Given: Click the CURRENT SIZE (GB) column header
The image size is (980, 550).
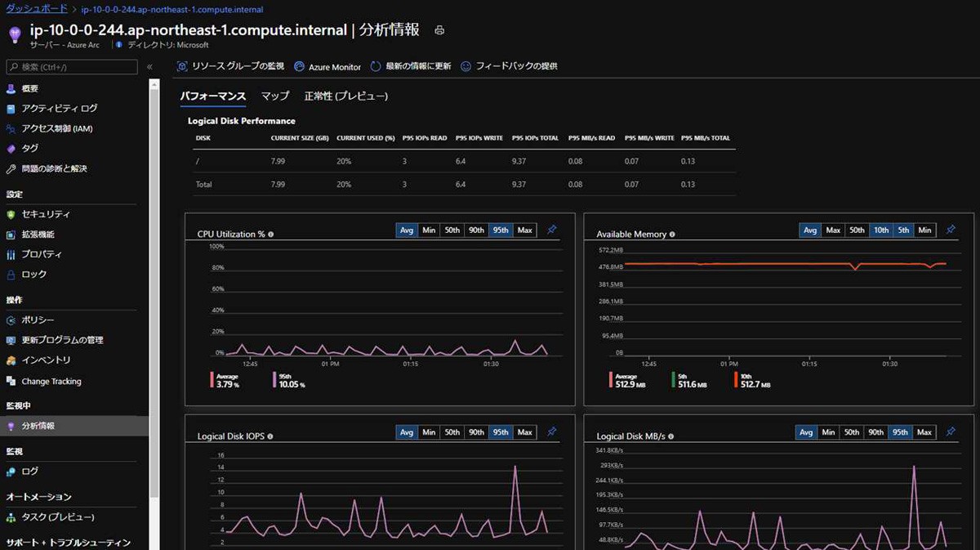Looking at the screenshot, I should [x=300, y=138].
